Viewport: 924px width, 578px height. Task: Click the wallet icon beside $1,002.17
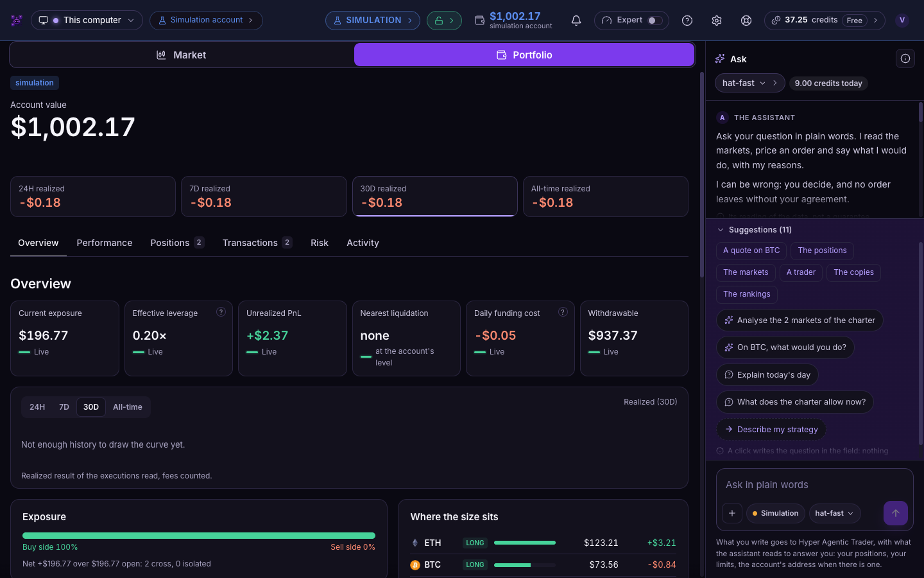click(x=479, y=21)
